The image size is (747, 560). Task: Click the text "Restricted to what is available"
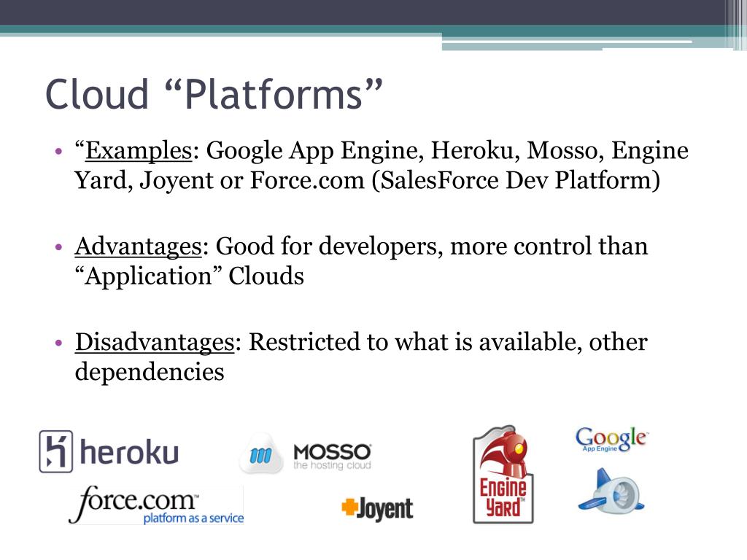(414, 342)
